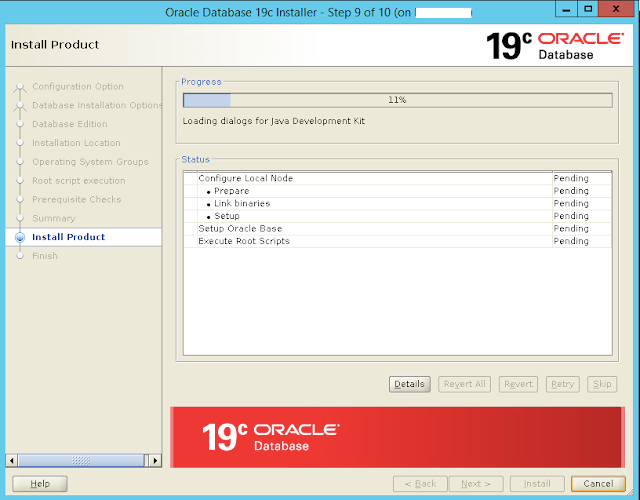Click the < Back button

(420, 484)
